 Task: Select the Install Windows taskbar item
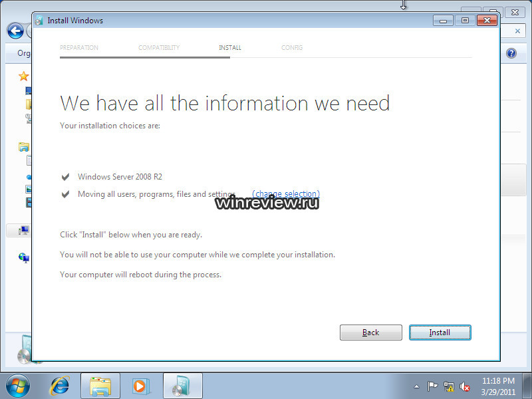pyautogui.click(x=182, y=386)
